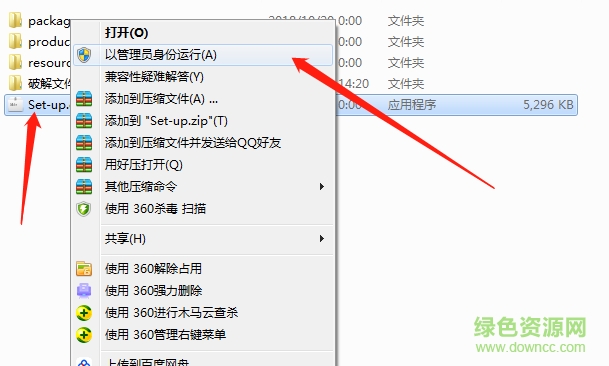Click 文件夹 type in package row
The height and width of the screenshot is (366, 609).
tap(406, 21)
